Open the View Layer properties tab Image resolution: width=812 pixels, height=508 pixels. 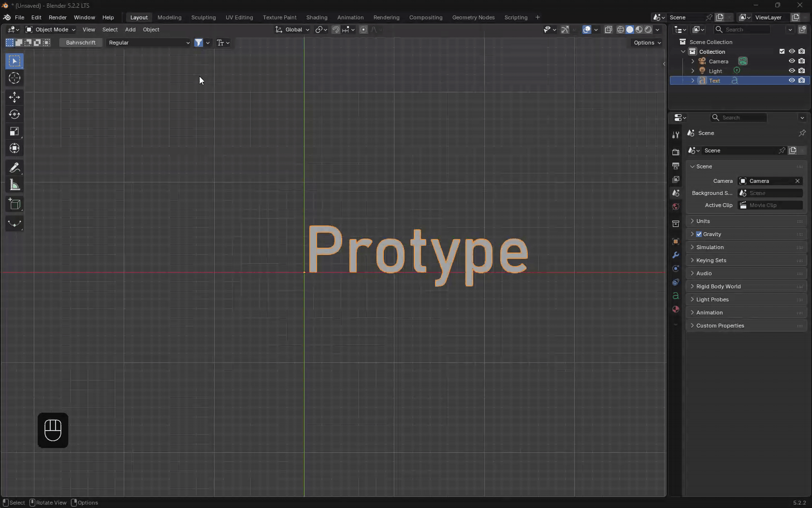[x=676, y=179]
